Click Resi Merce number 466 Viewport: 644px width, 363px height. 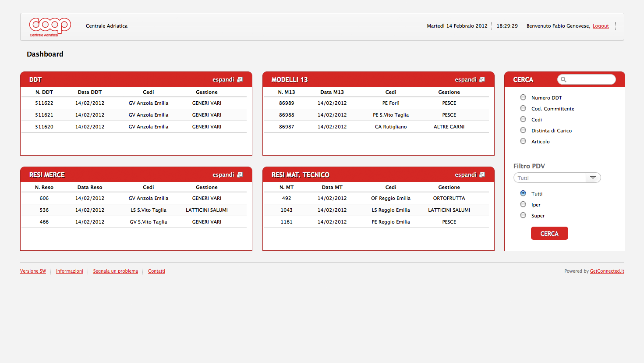pos(44,222)
